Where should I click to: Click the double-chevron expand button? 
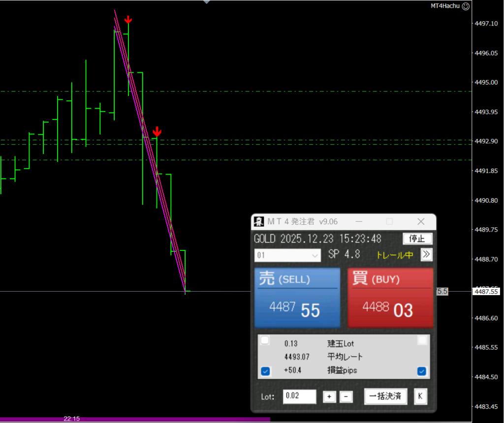tap(426, 254)
